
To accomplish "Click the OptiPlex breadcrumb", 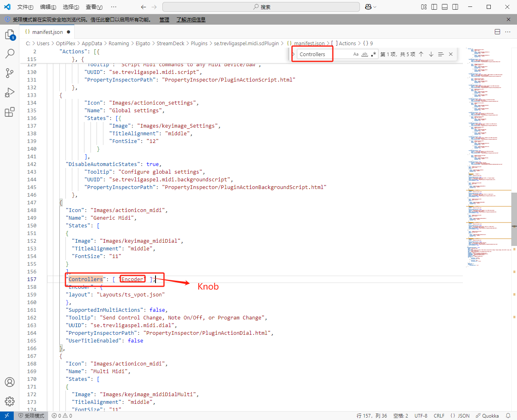I will (65, 43).
